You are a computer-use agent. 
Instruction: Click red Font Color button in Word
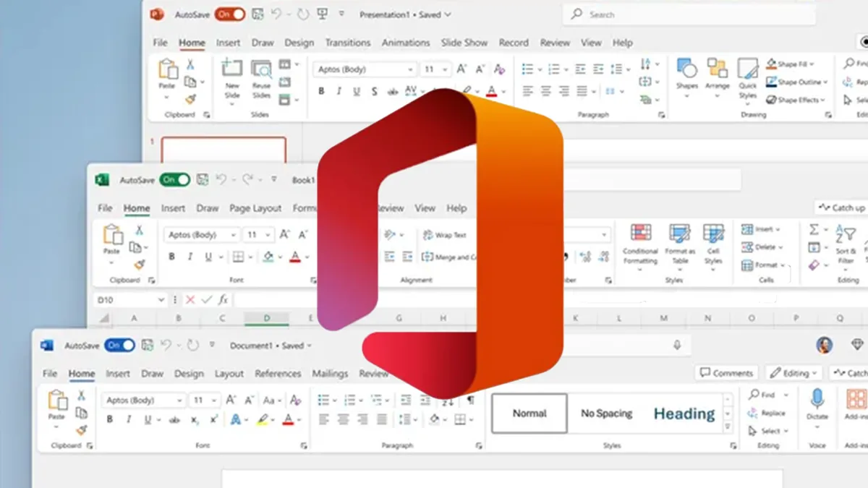289,420
